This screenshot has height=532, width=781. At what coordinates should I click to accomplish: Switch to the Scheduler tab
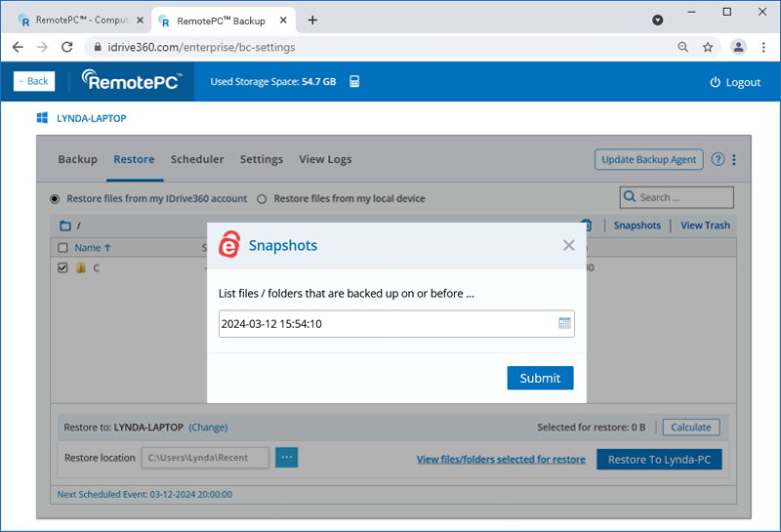pyautogui.click(x=197, y=159)
